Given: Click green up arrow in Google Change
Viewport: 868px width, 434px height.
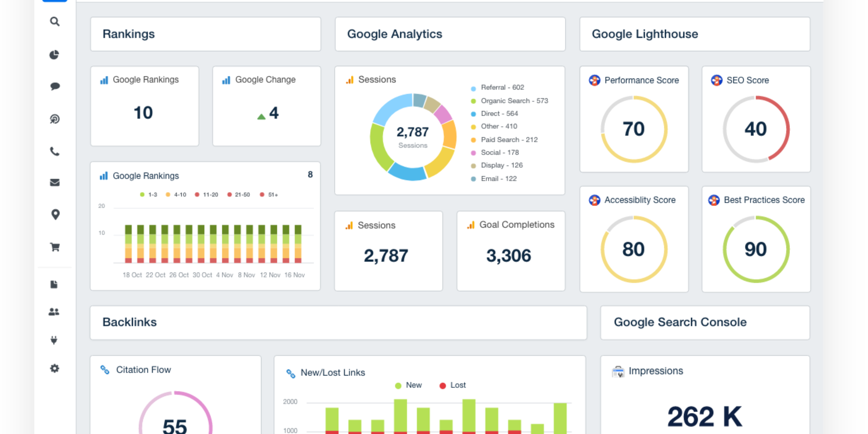Looking at the screenshot, I should tap(261, 117).
